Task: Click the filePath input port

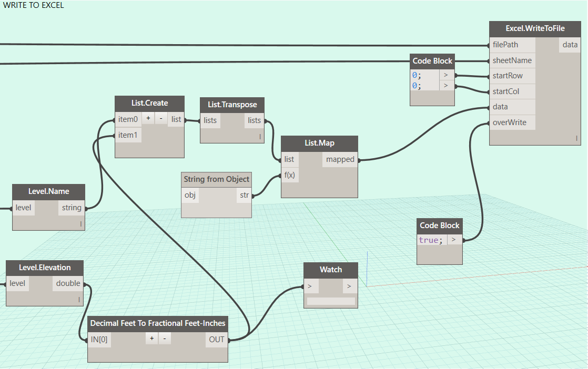Action: [512, 45]
